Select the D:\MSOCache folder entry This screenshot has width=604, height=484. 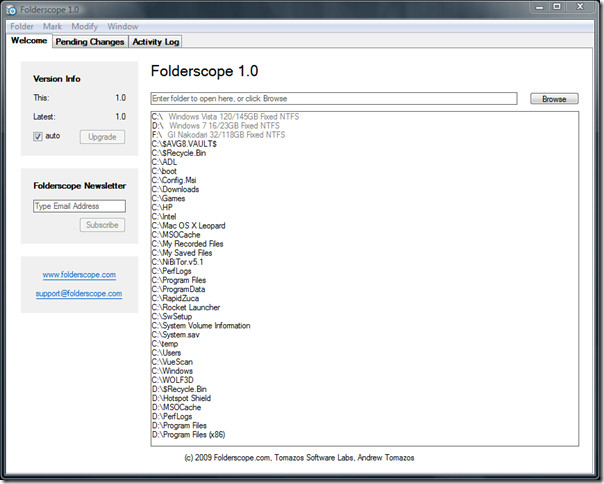176,407
